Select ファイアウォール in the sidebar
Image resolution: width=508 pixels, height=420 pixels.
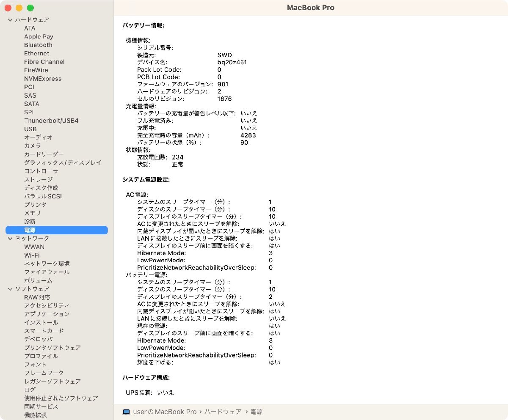pos(47,272)
